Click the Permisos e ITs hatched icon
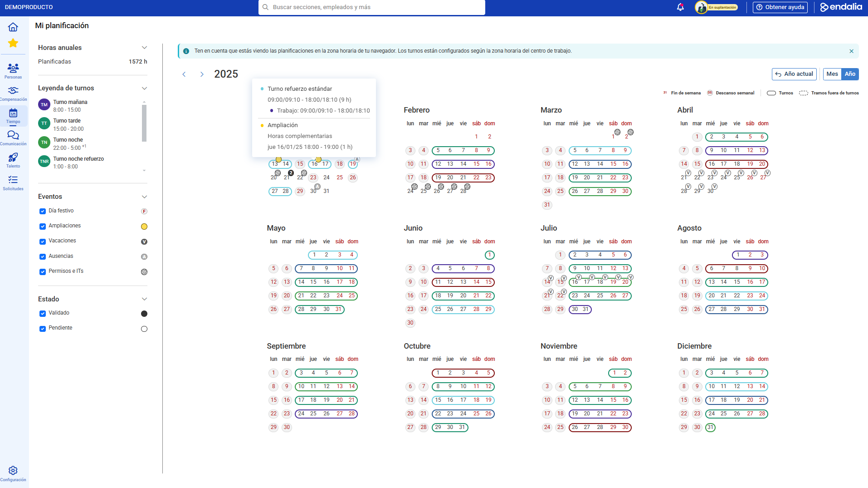The image size is (868, 488). [144, 272]
